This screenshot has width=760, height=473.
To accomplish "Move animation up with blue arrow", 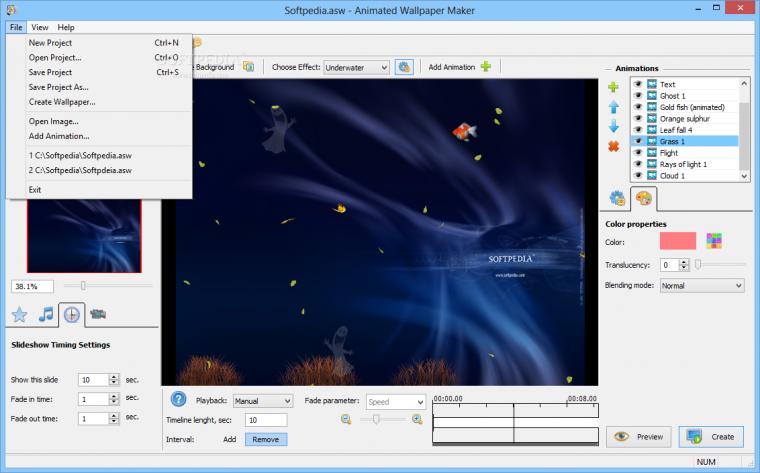I will (614, 107).
